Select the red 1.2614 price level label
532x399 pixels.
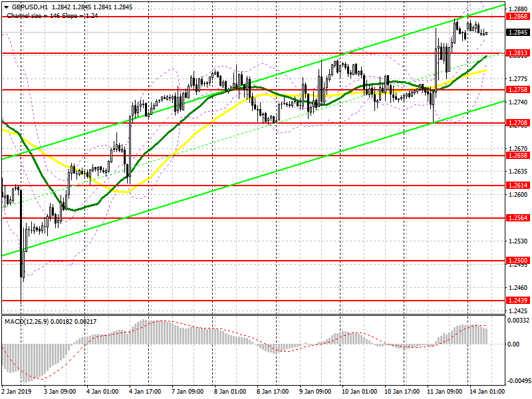tap(517, 186)
